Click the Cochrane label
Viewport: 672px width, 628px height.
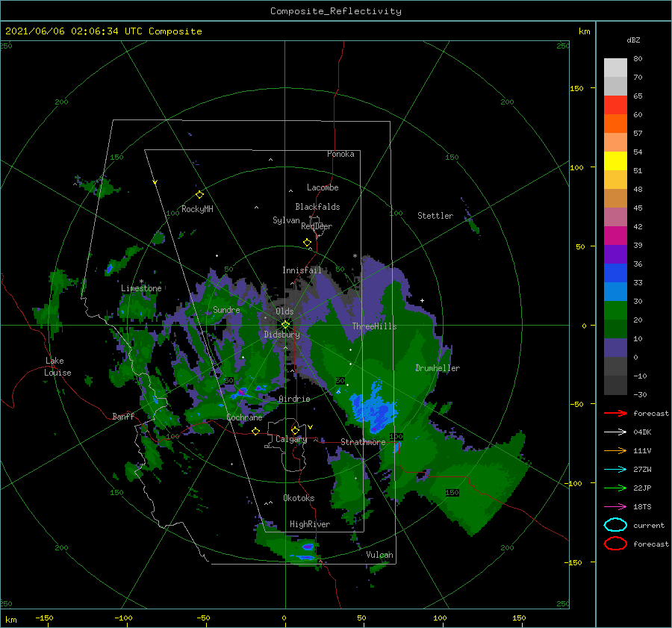click(x=244, y=417)
